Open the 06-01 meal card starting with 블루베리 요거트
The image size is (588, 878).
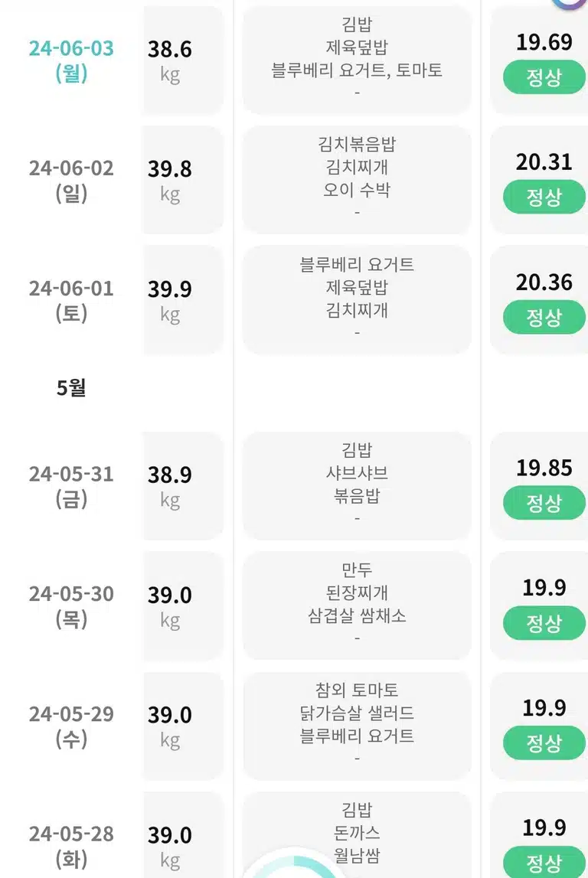[x=357, y=300]
